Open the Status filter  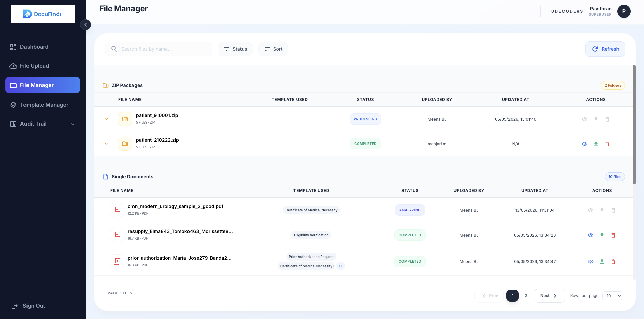tap(235, 49)
